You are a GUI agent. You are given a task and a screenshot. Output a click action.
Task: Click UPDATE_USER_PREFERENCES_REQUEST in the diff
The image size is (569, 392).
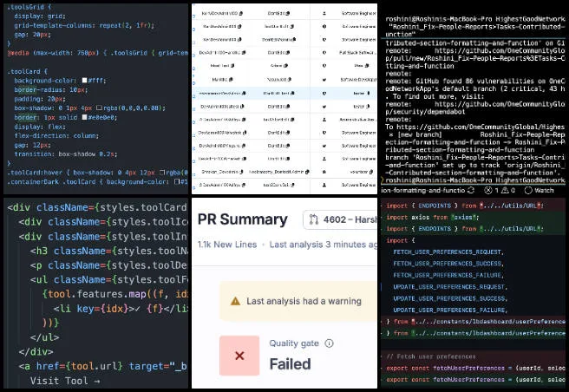pyautogui.click(x=450, y=287)
